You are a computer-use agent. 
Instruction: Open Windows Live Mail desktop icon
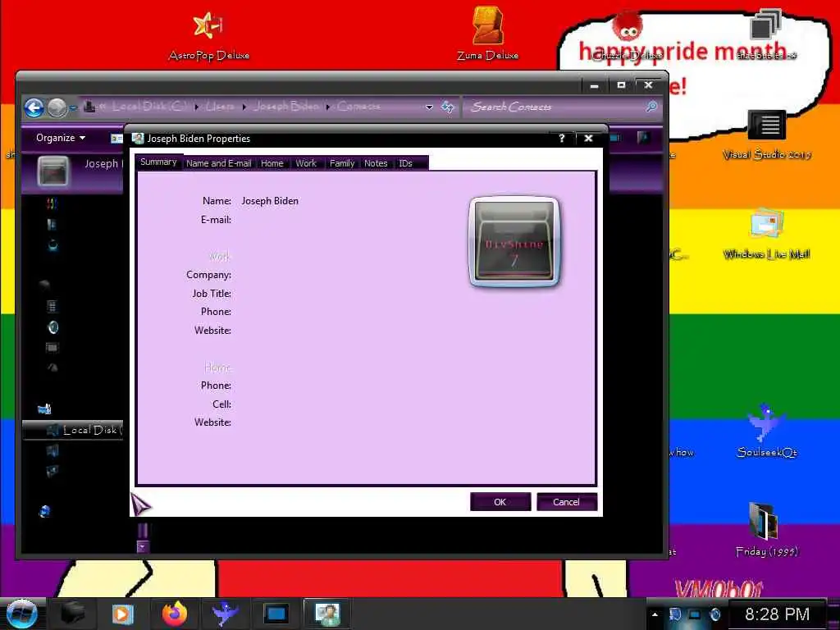(767, 234)
